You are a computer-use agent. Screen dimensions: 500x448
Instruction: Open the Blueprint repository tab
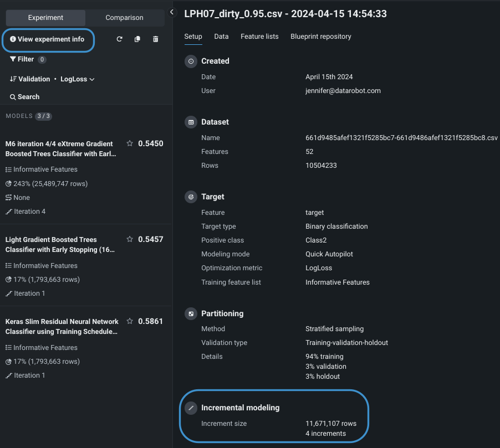click(320, 37)
